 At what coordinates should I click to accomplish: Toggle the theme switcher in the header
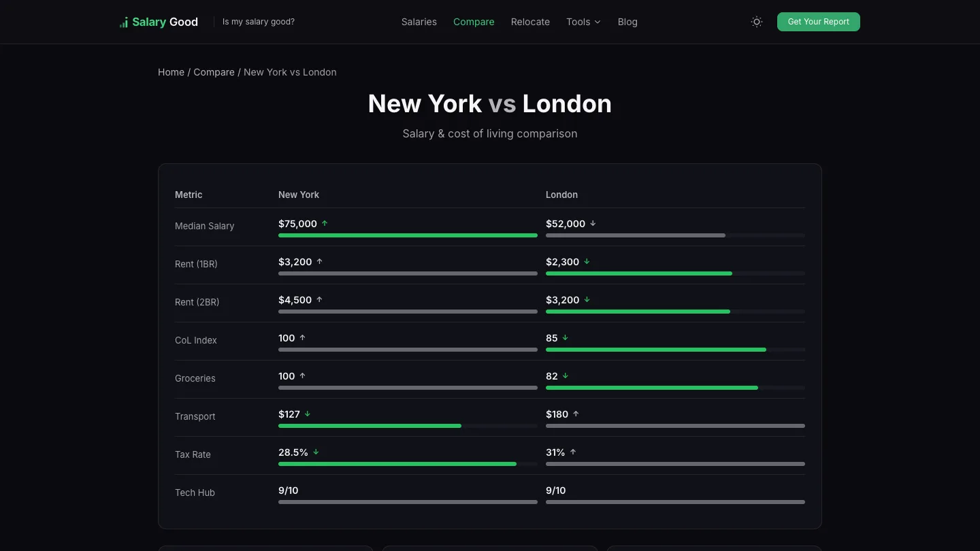(757, 22)
